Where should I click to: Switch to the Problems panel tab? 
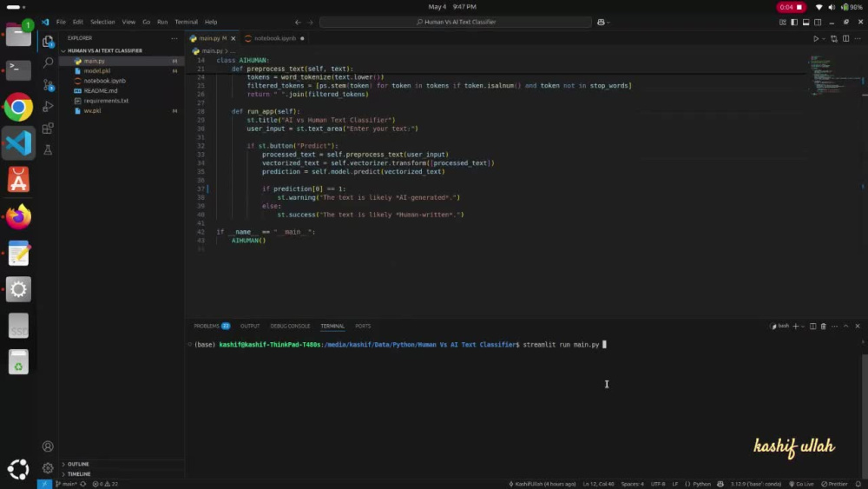coord(212,327)
